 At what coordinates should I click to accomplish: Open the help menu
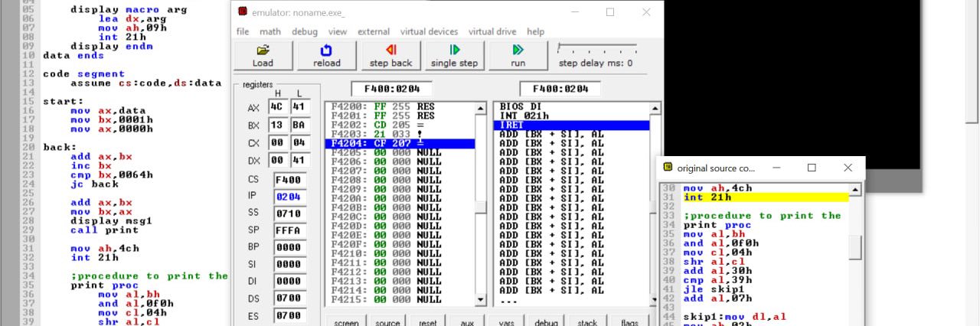(536, 31)
